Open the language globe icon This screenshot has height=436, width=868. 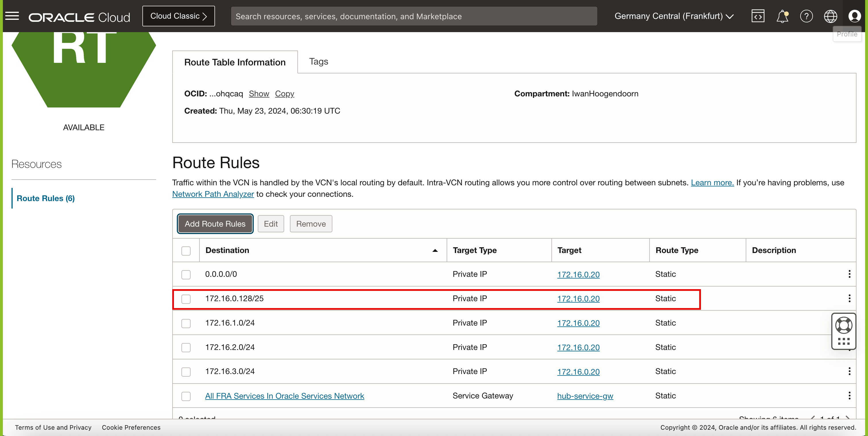pos(830,16)
